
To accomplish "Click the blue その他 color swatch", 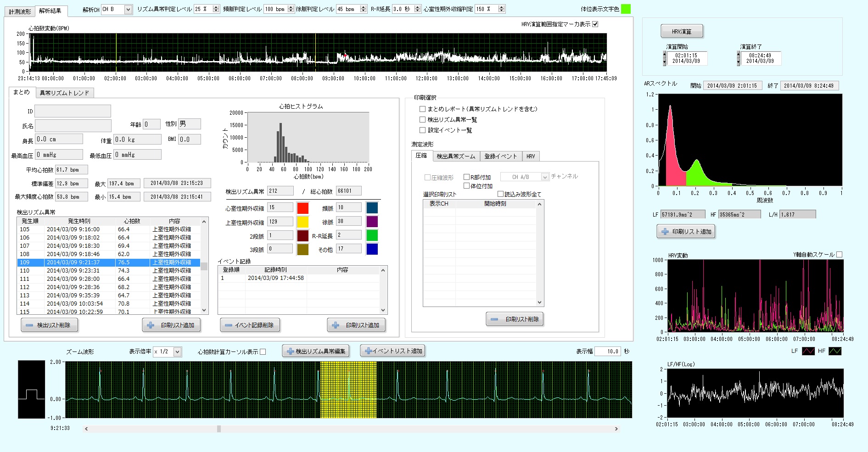I will point(372,249).
